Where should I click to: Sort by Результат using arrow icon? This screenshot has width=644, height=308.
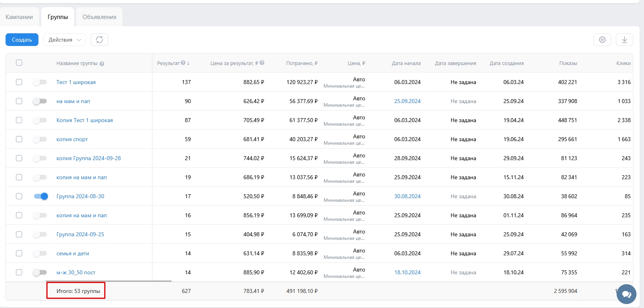(188, 63)
